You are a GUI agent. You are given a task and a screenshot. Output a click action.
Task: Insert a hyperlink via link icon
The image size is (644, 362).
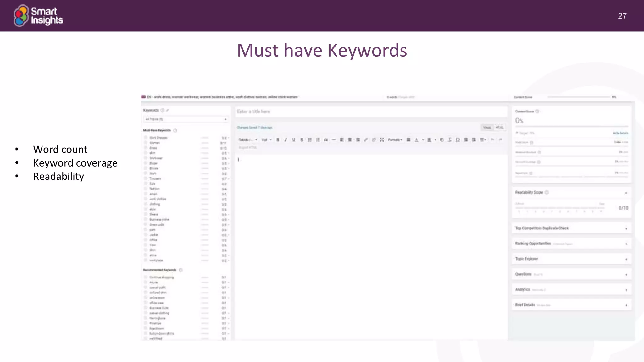pos(366,140)
